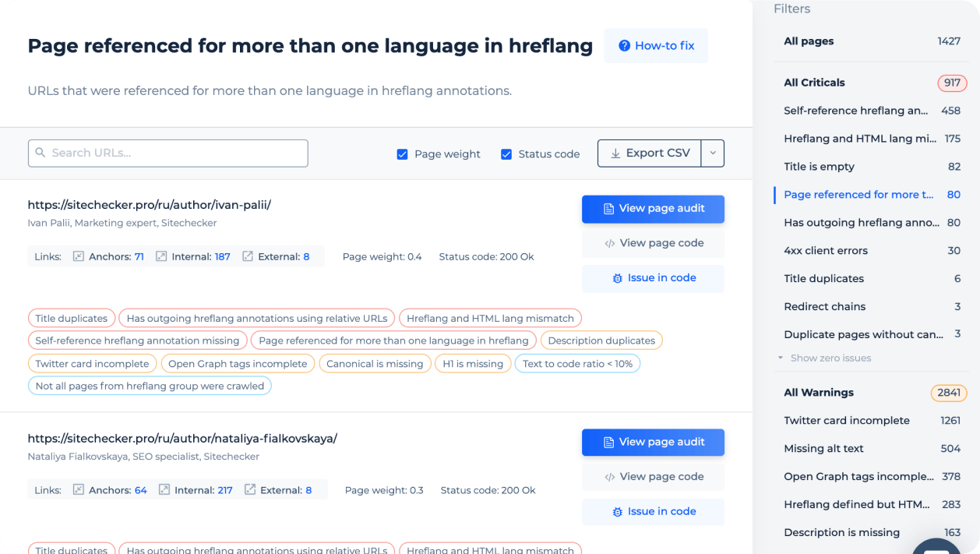The height and width of the screenshot is (554, 980).
Task: Click the Open Graph tags incomplete tag
Action: (238, 363)
